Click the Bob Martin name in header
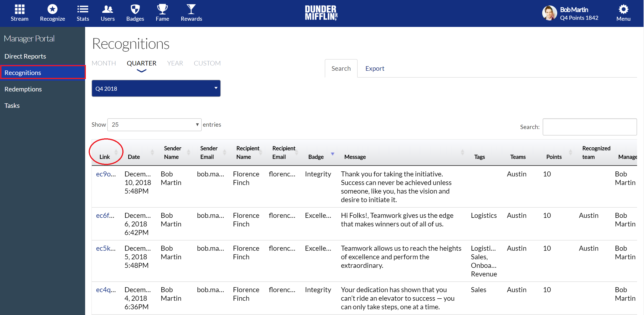The height and width of the screenshot is (315, 644). coord(574,10)
